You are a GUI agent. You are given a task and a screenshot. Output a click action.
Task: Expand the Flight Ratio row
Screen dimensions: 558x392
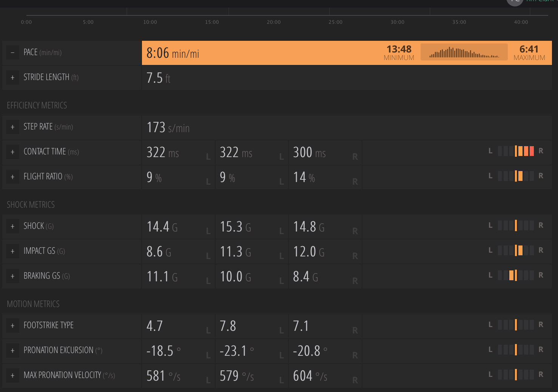coord(12,177)
